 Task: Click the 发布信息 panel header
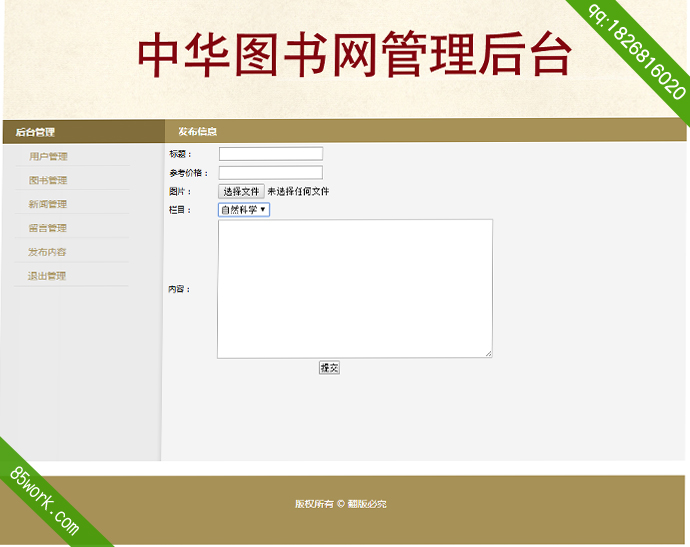[x=198, y=132]
